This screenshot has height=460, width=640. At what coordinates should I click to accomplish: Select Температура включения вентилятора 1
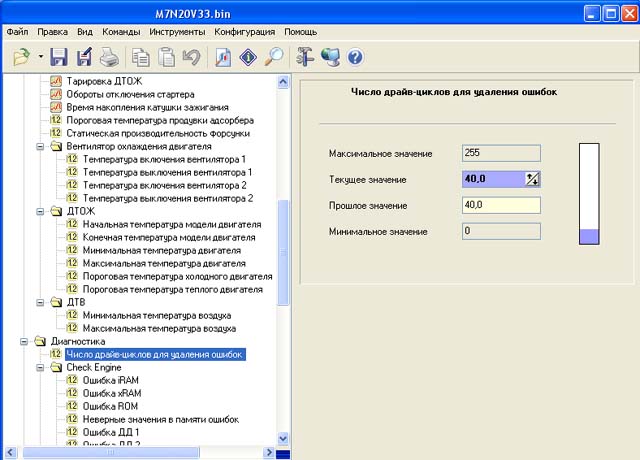[x=164, y=159]
